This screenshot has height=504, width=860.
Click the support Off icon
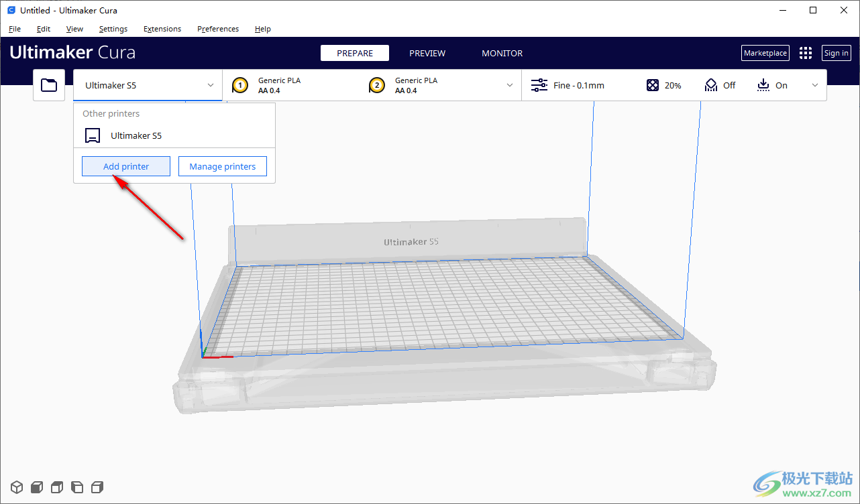pyautogui.click(x=711, y=85)
